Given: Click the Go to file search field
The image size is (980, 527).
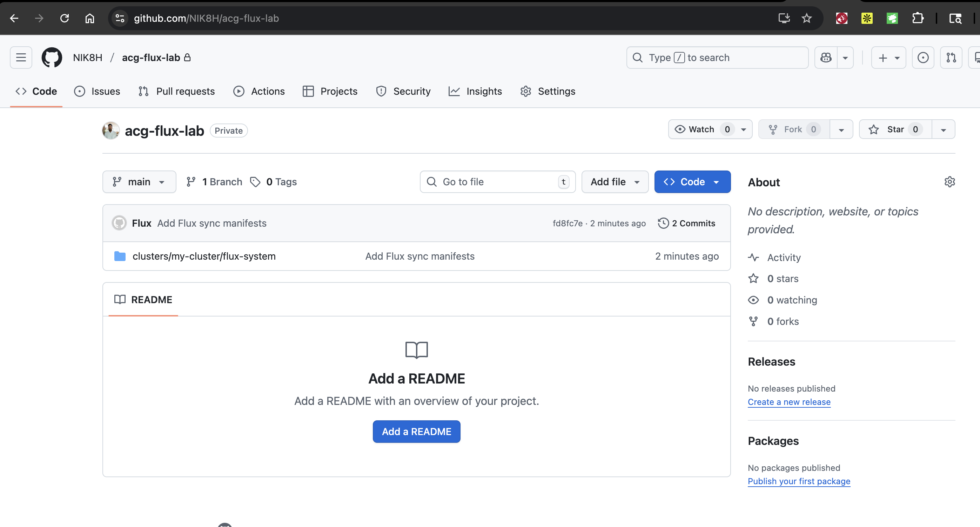Looking at the screenshot, I should 495,181.
